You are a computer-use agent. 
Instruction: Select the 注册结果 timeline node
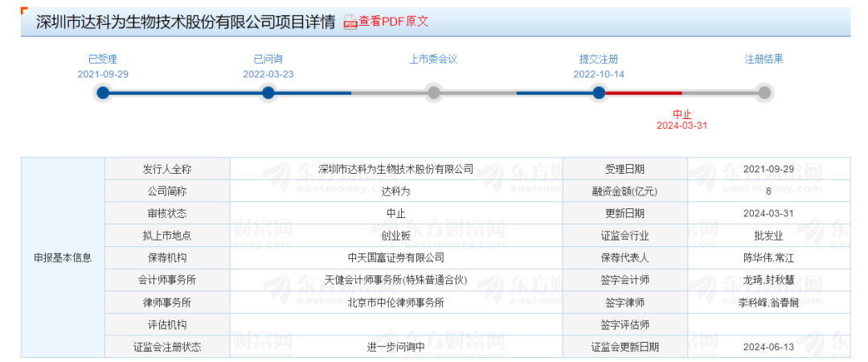764,93
